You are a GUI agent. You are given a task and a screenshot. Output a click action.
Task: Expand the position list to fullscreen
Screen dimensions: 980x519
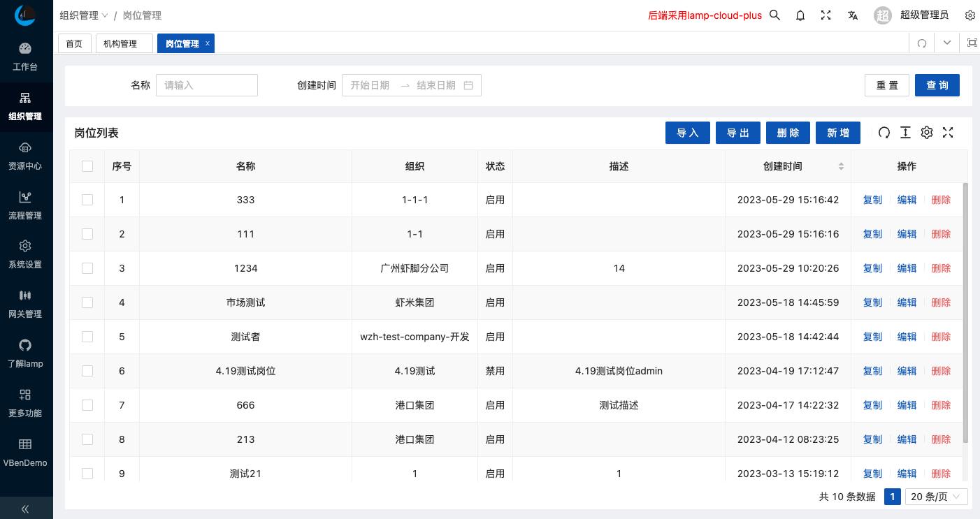tap(948, 132)
